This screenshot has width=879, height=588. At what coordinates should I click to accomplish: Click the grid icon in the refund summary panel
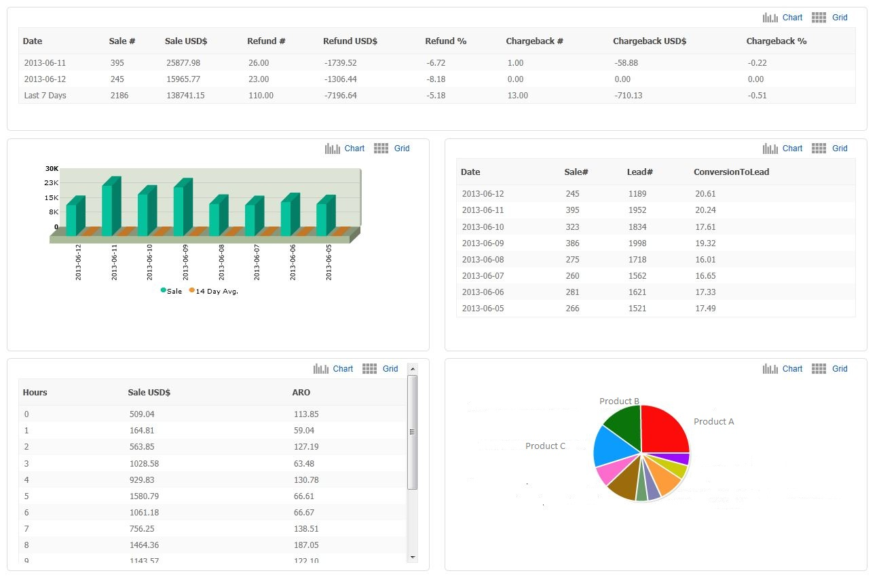[819, 18]
